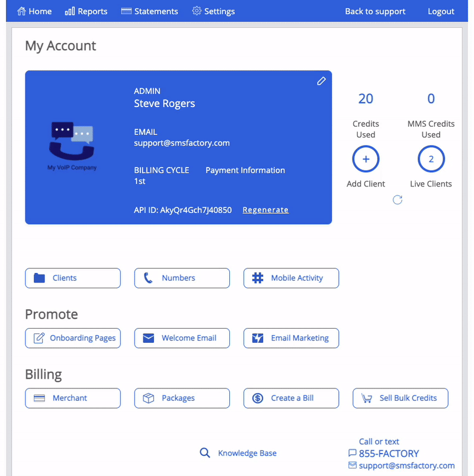Click the Create a Bill button
Image resolution: width=474 pixels, height=476 pixels.
pyautogui.click(x=291, y=398)
